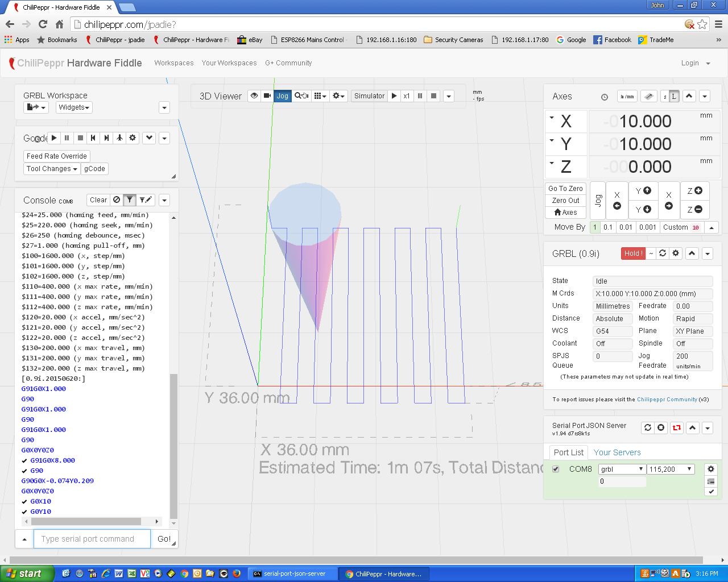Open the X axis dropdown caret

pyautogui.click(x=552, y=118)
